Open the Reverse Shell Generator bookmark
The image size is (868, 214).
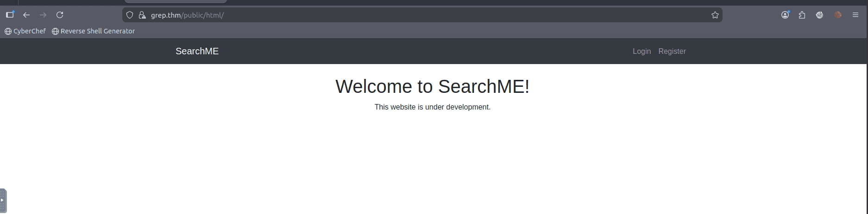93,31
